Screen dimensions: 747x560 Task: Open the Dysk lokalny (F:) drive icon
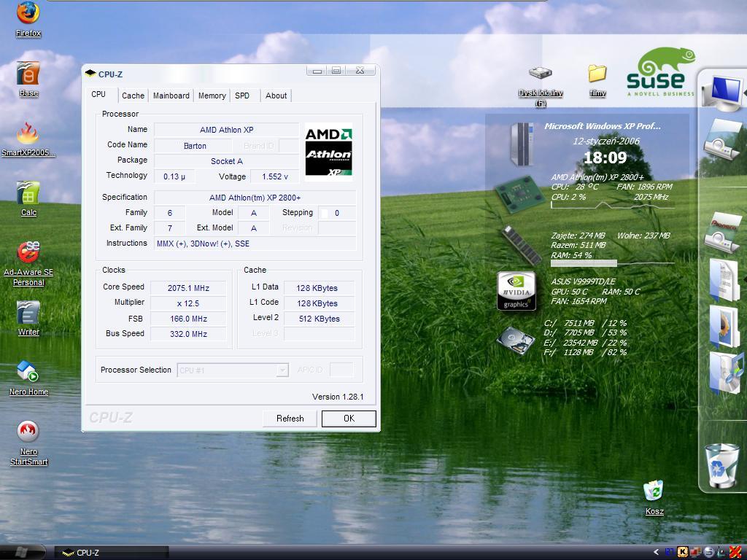541,87
